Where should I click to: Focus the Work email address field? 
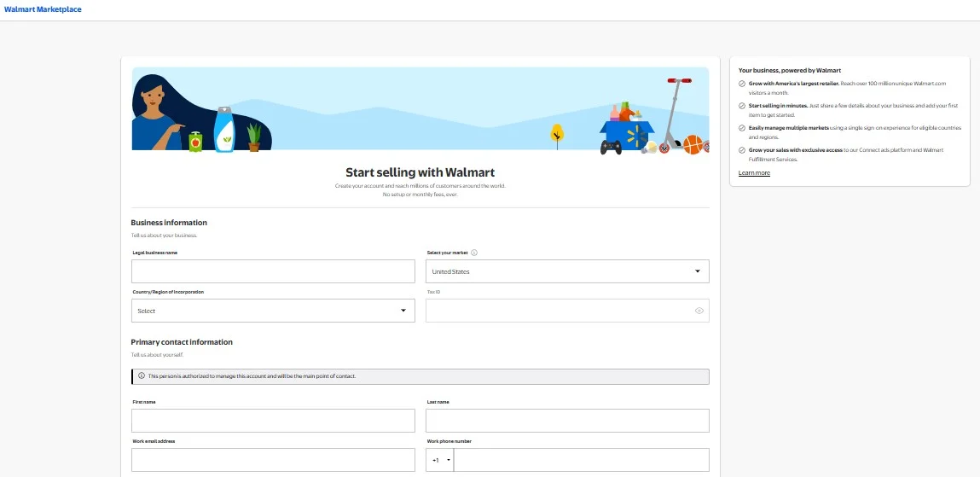click(x=273, y=460)
